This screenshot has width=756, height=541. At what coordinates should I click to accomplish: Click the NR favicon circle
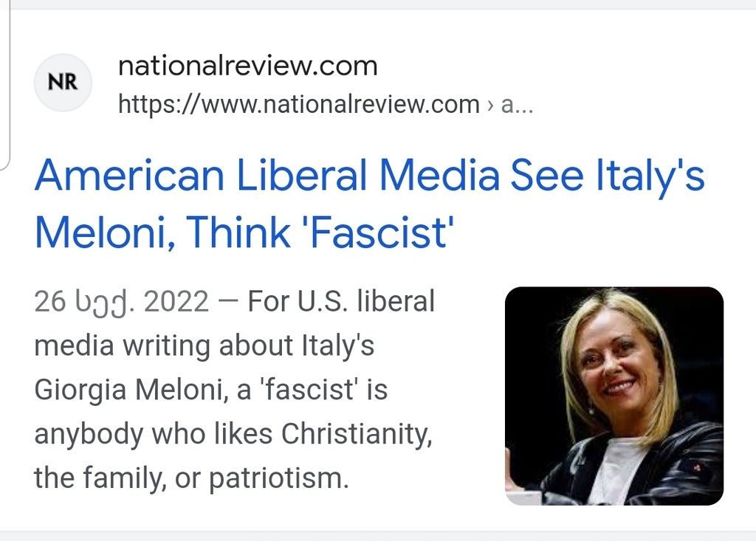[x=63, y=83]
